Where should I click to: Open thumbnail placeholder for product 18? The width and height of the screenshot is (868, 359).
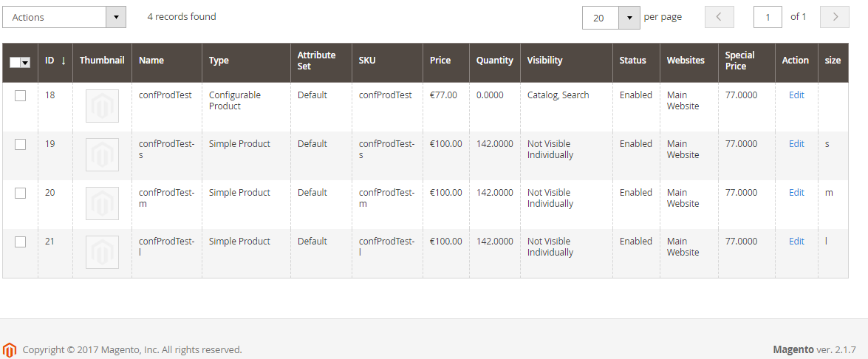point(102,106)
